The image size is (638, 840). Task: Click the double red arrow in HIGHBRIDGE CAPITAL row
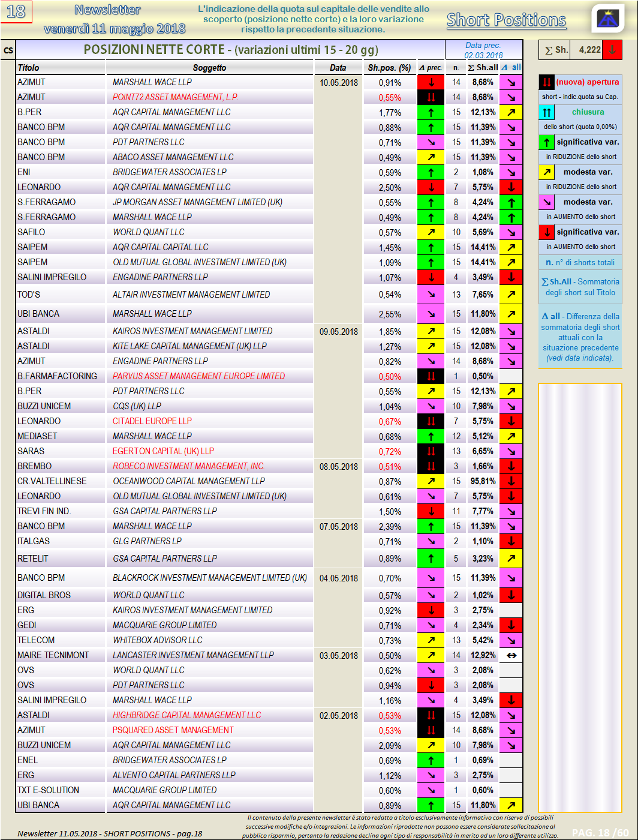[431, 715]
